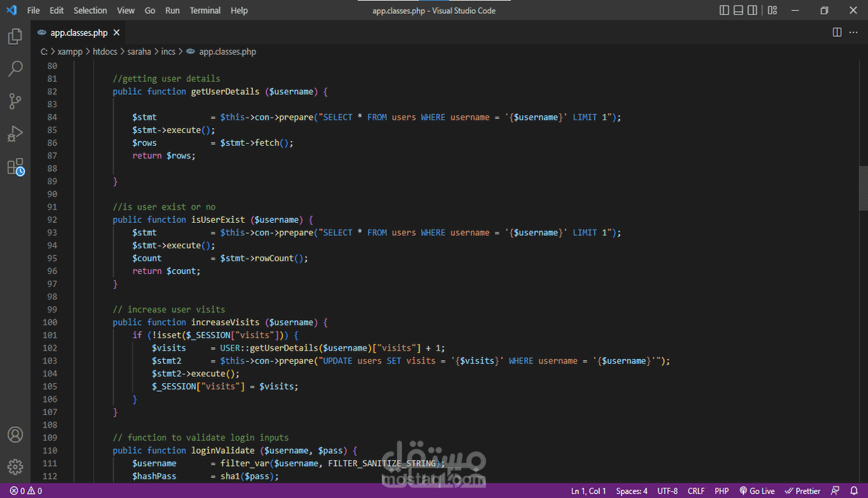Change language mode via PHP status item

coord(721,491)
